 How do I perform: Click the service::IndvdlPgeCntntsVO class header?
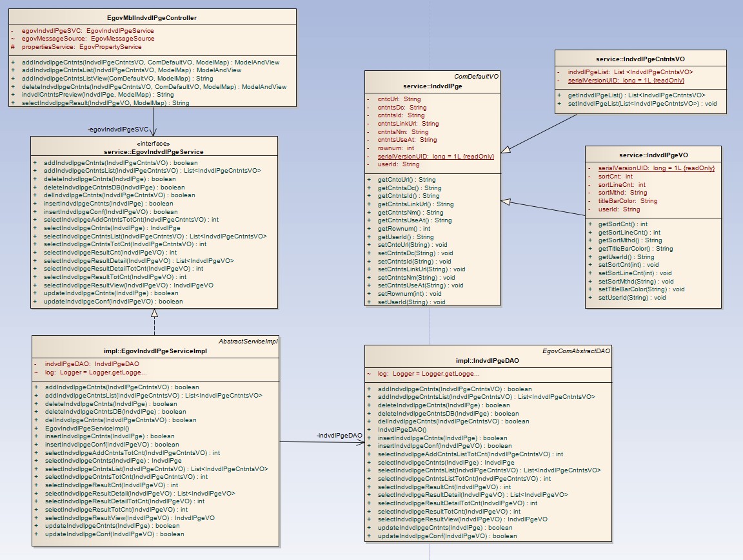tap(641, 59)
